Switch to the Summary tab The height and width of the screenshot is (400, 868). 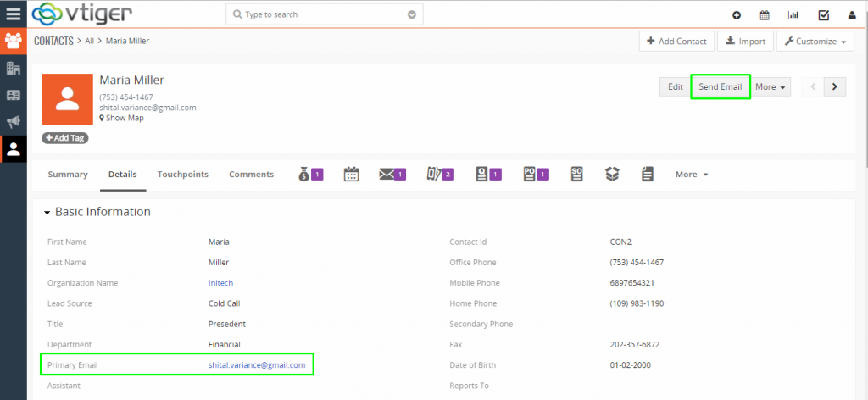click(x=68, y=175)
